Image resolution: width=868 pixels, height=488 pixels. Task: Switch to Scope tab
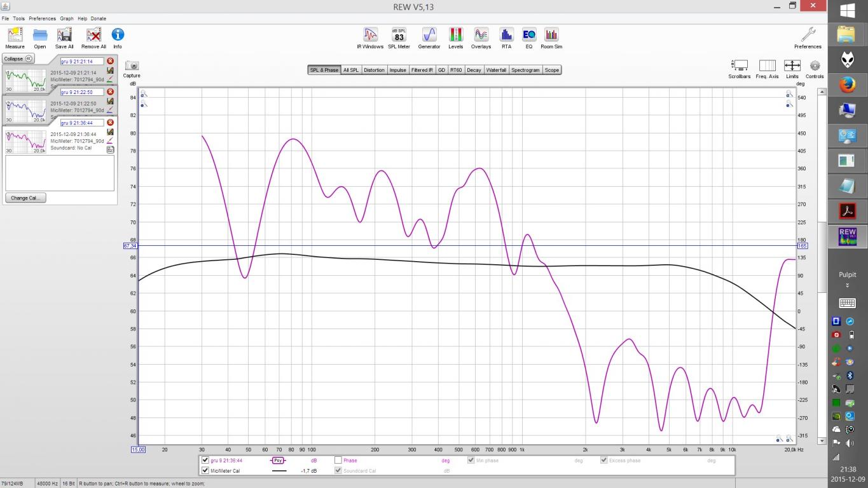pyautogui.click(x=552, y=70)
